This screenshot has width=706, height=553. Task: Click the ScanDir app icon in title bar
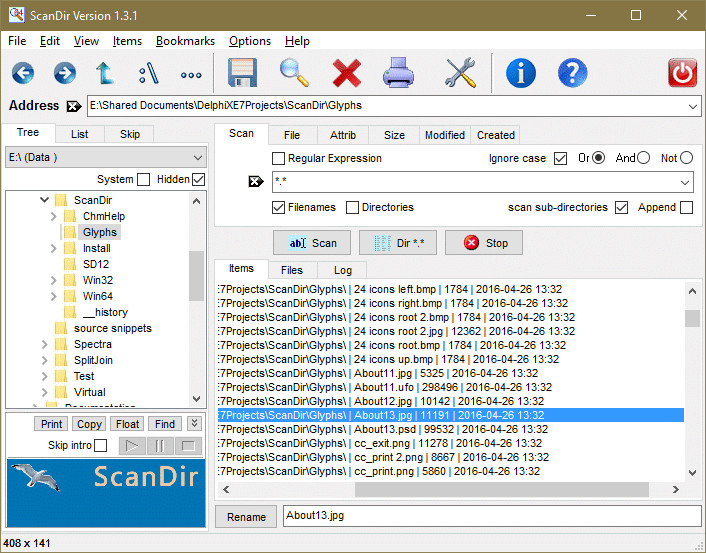(17, 15)
